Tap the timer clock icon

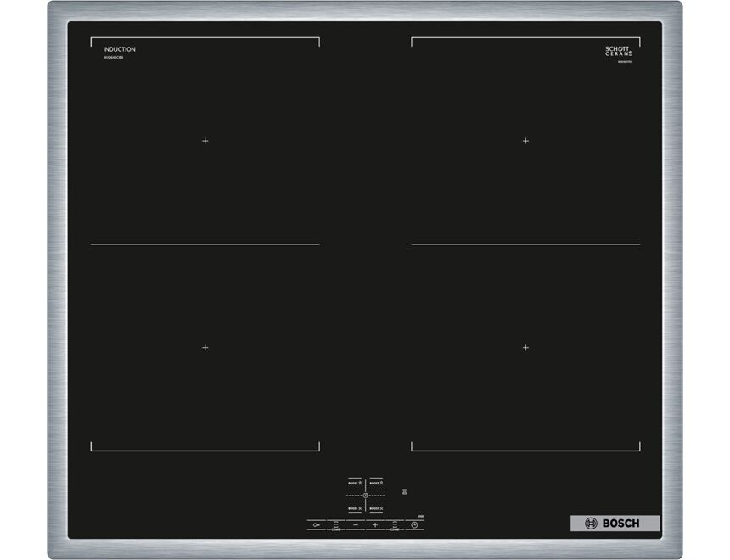414,525
